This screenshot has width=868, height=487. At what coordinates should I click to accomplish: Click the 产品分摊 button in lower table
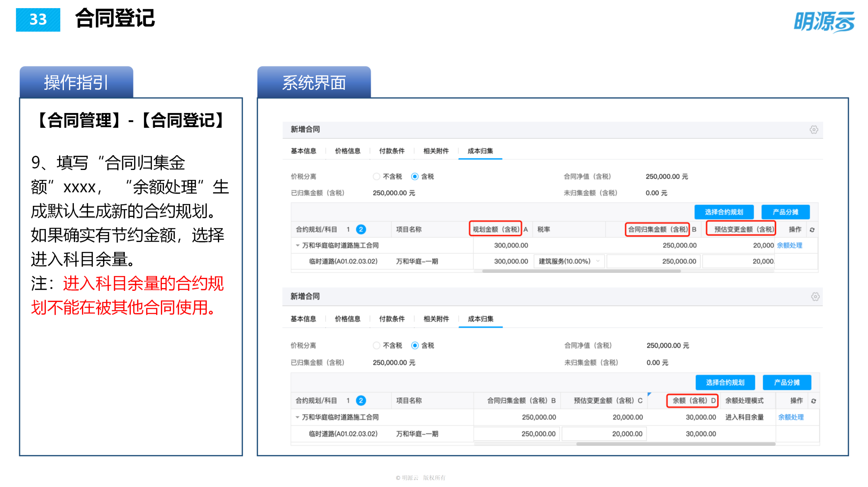pos(787,382)
